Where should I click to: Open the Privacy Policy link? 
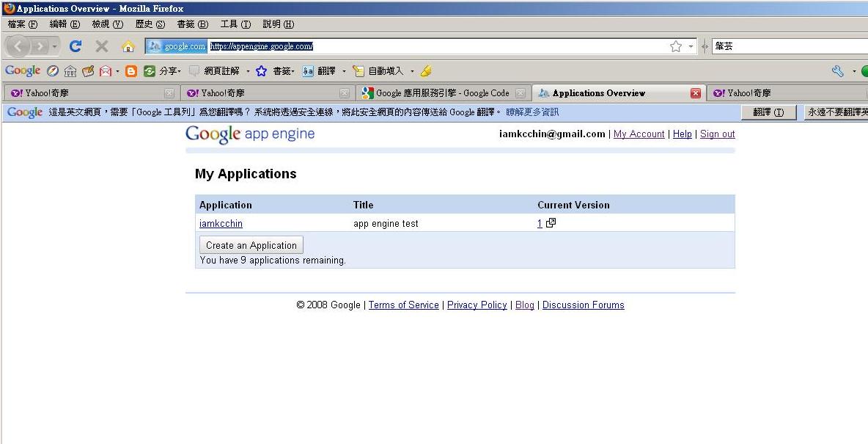pyautogui.click(x=477, y=305)
